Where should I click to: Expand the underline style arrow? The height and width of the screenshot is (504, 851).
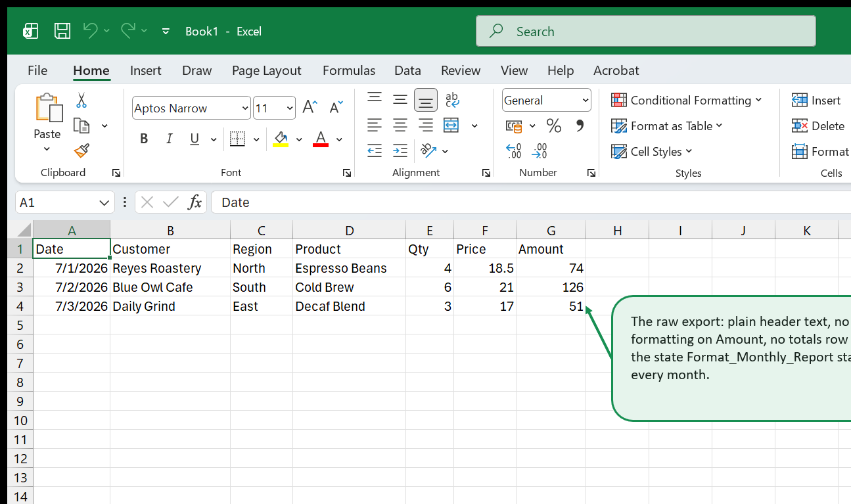[214, 139]
